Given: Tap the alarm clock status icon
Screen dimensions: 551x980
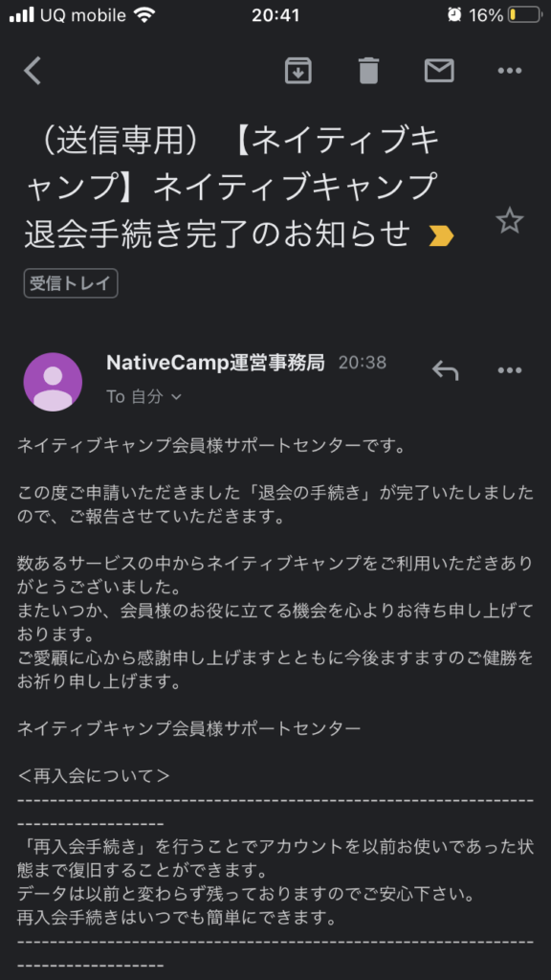Looking at the screenshot, I should [454, 15].
